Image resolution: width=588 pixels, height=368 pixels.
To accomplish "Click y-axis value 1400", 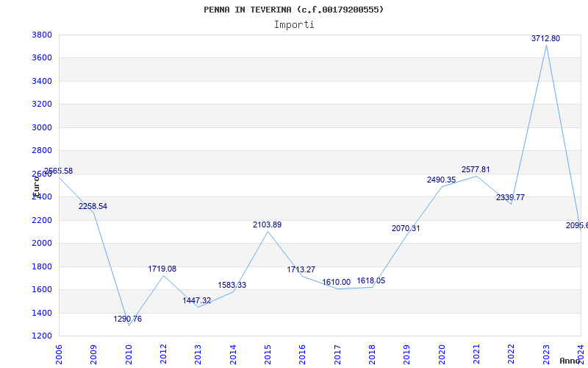I will point(42,313).
